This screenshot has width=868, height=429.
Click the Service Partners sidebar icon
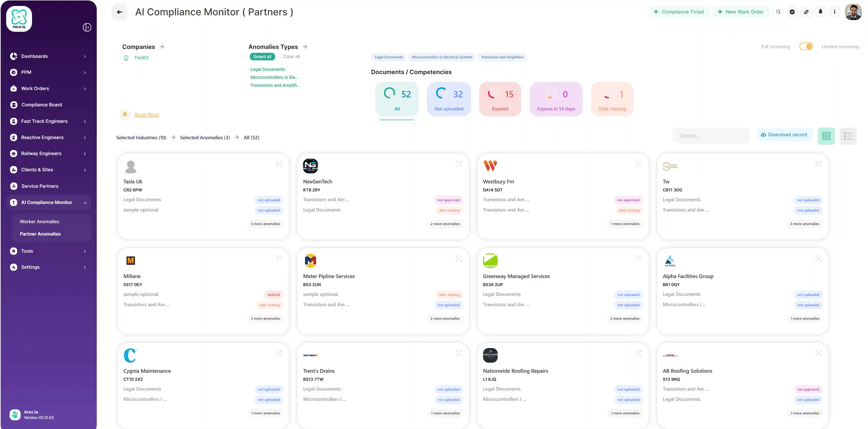pyautogui.click(x=14, y=186)
